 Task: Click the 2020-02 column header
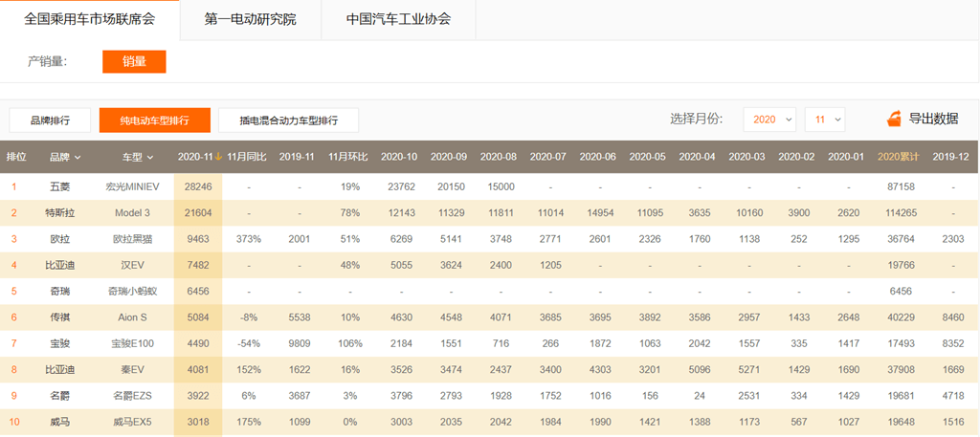click(x=796, y=157)
